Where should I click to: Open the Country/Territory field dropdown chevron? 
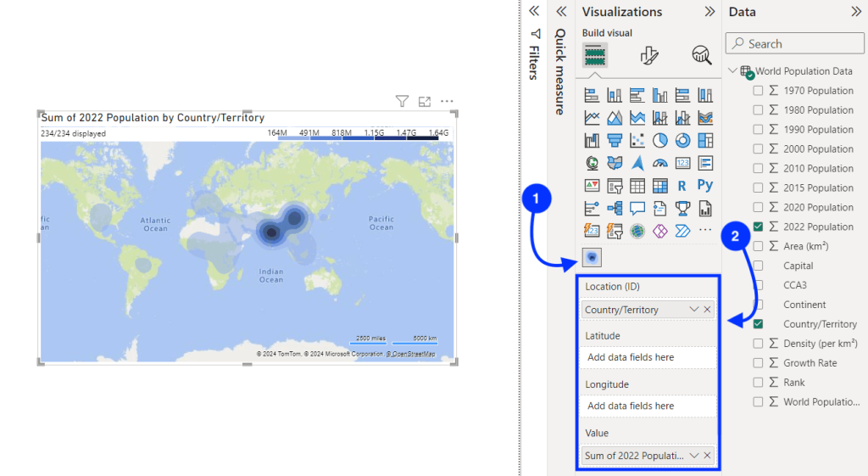coord(693,309)
